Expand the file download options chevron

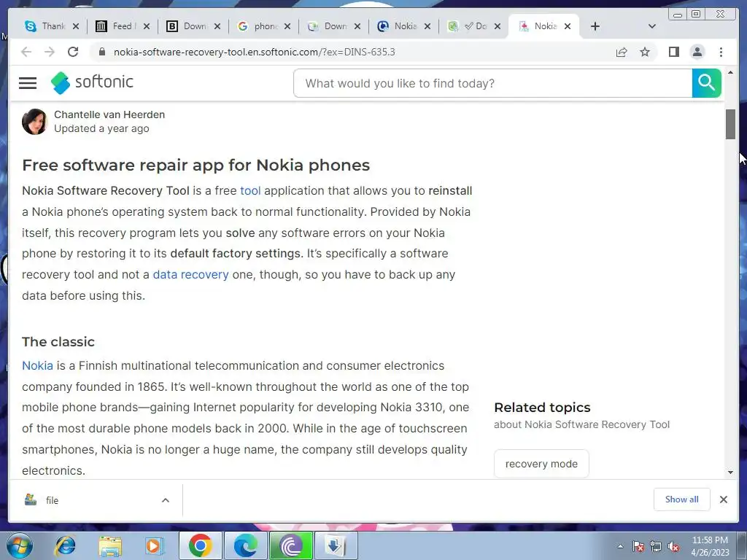click(166, 500)
